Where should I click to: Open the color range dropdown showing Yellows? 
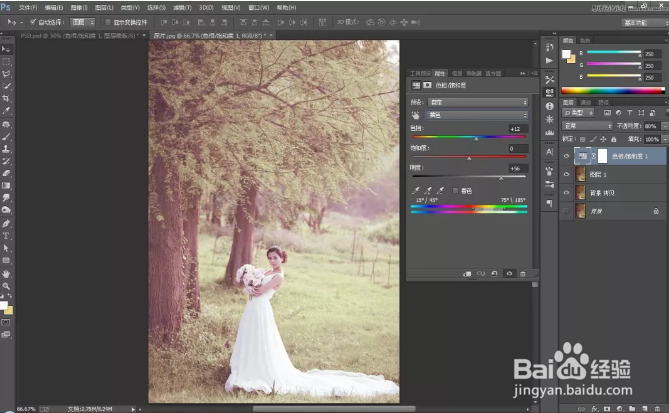click(478, 115)
